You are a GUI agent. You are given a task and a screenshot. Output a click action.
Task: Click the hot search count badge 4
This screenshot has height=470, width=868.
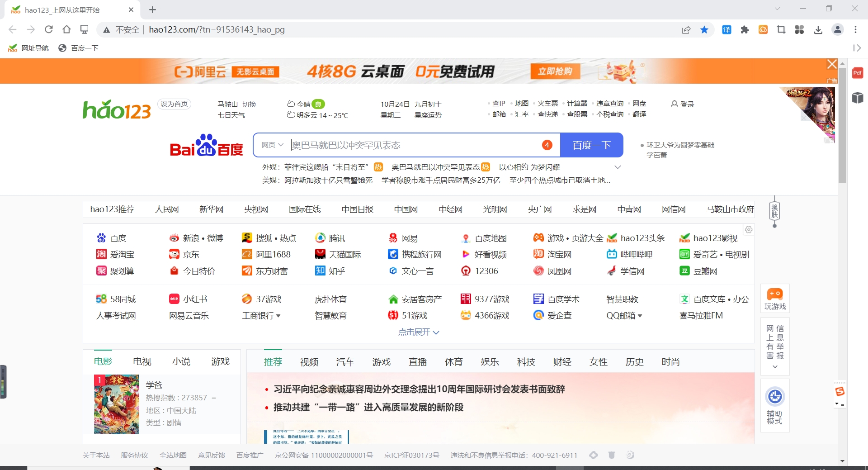pos(547,145)
